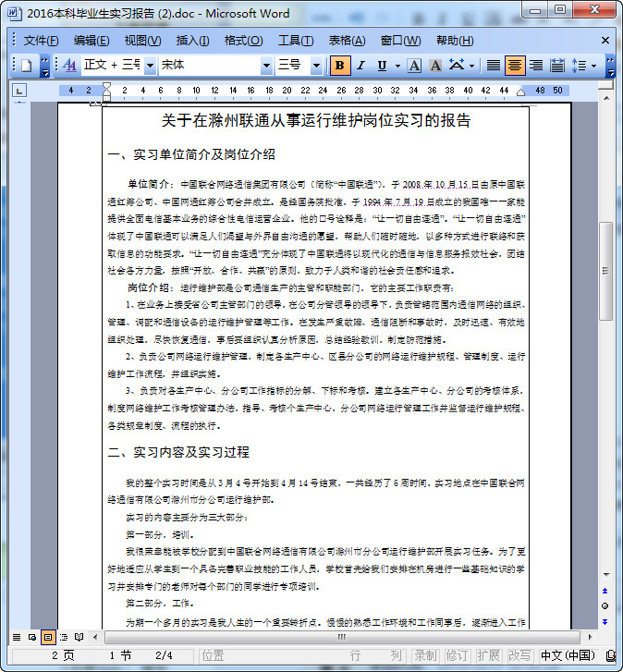Screen dimensions: 623x672
Task: Click the heading 一、实习单位简介及岗位介绍
Action: click(x=191, y=154)
